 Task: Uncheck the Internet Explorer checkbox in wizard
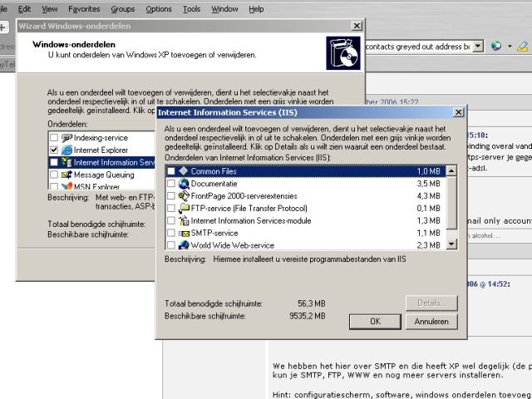click(54, 150)
